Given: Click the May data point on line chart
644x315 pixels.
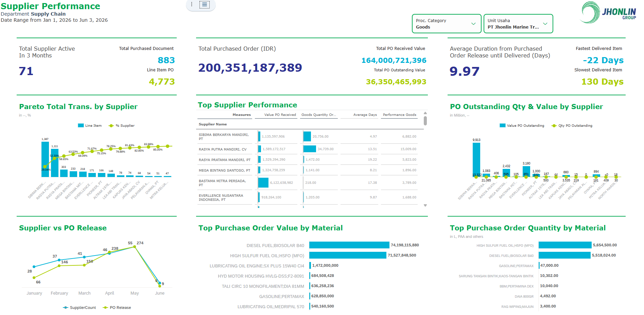Looking at the screenshot, I should [x=135, y=247].
